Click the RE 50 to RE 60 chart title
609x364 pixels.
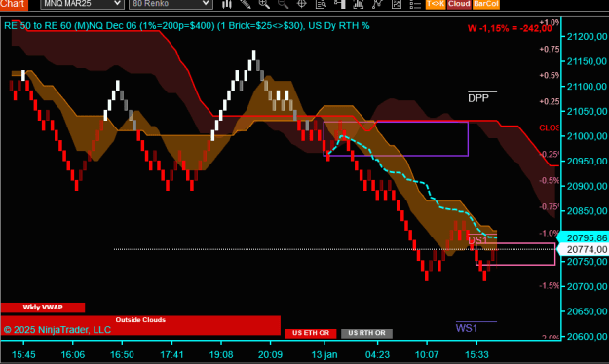[187, 26]
